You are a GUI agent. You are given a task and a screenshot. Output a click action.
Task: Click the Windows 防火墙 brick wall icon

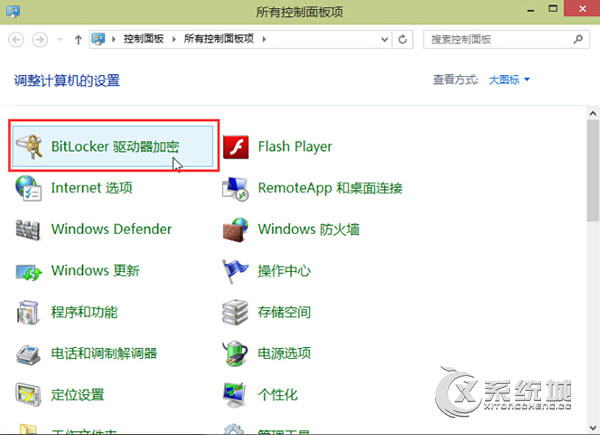pos(236,230)
